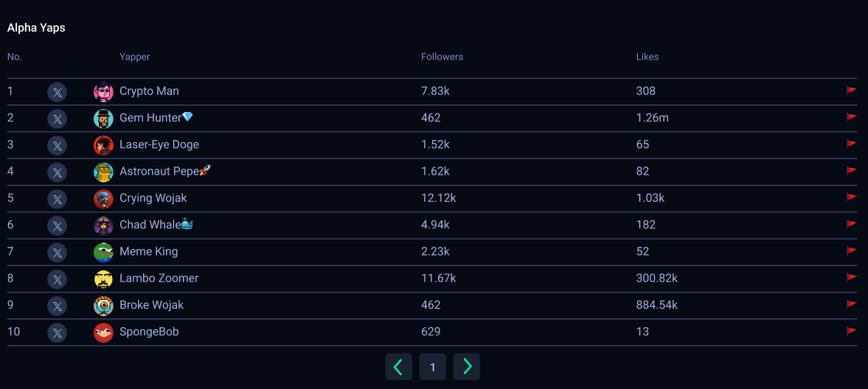Select the Meme King yapper name
The width and height of the screenshot is (868, 389).
(148, 251)
